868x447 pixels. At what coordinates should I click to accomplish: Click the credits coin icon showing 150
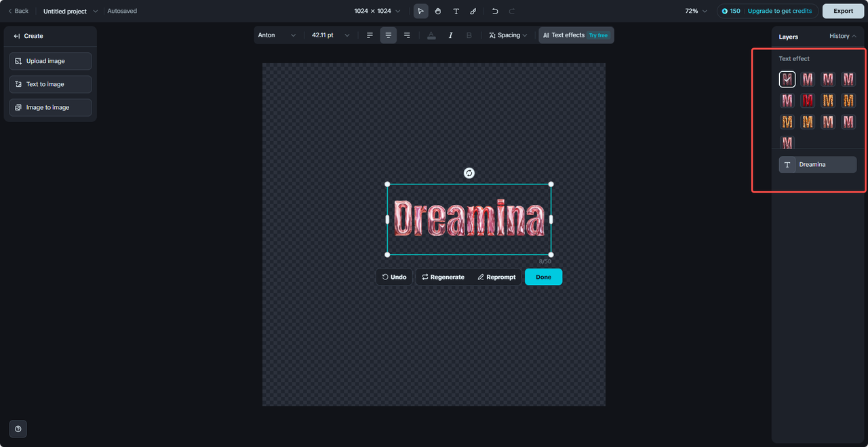coord(725,11)
